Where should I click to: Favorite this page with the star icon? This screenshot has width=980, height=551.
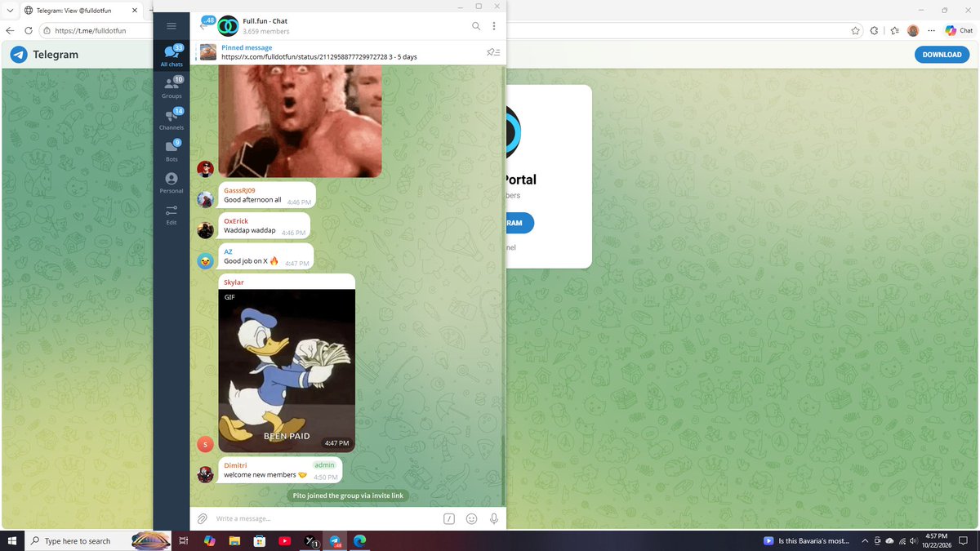(x=855, y=30)
